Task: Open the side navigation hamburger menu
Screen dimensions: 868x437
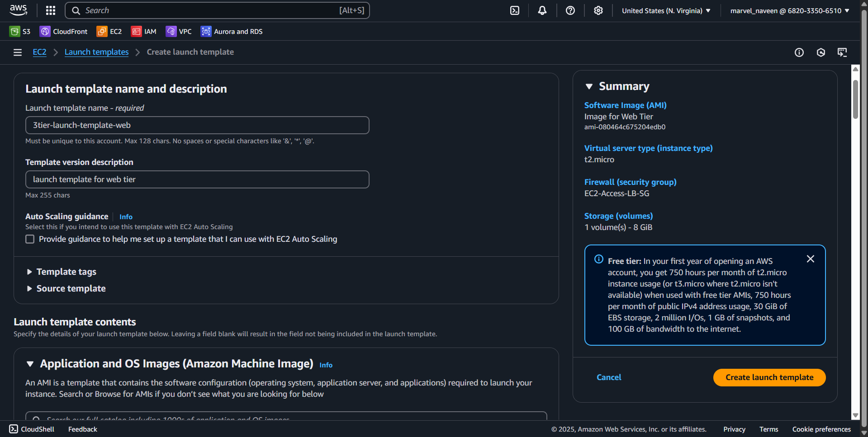Action: pos(18,52)
